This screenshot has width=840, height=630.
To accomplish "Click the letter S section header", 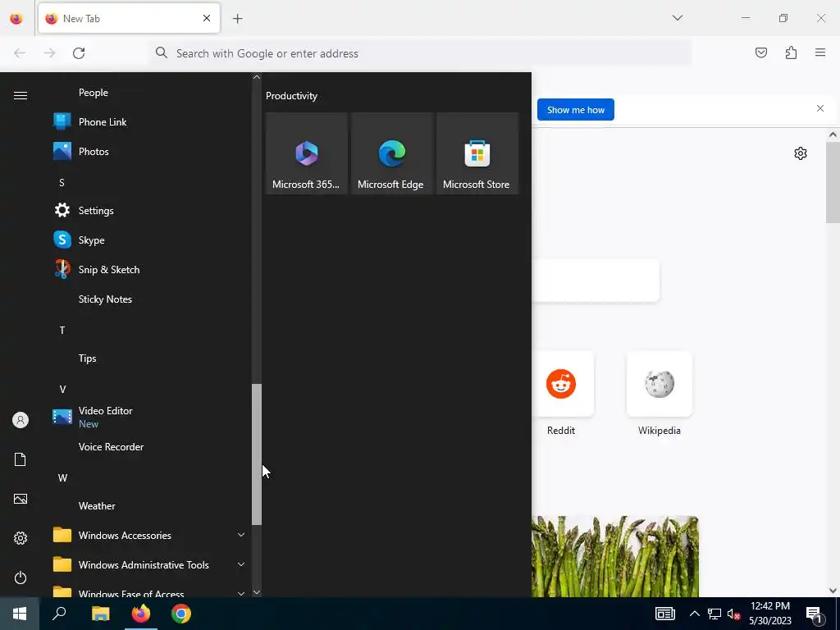I will 62,183.
